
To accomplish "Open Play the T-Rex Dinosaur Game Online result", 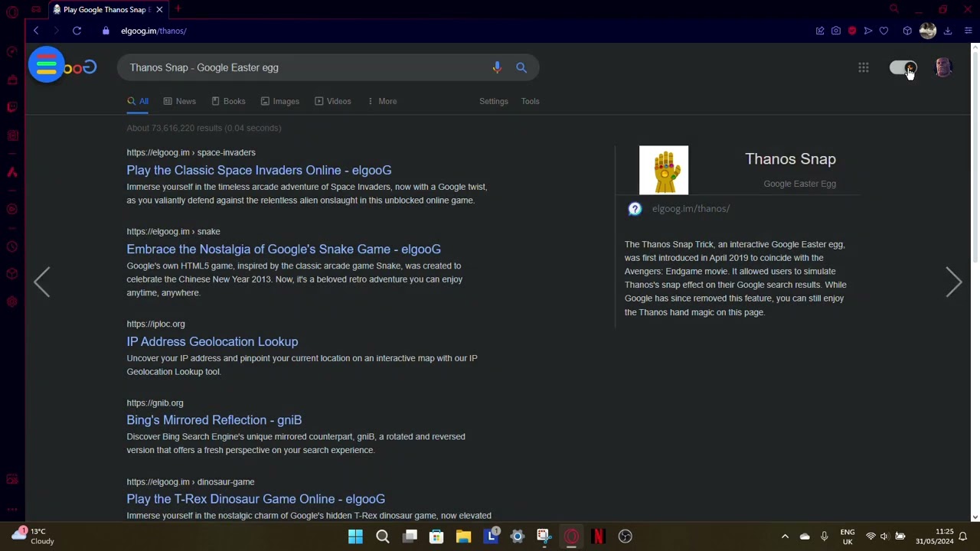I will (x=256, y=498).
